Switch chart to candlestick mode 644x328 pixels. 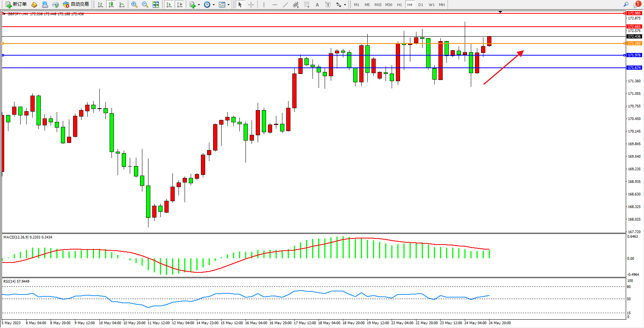111,5
